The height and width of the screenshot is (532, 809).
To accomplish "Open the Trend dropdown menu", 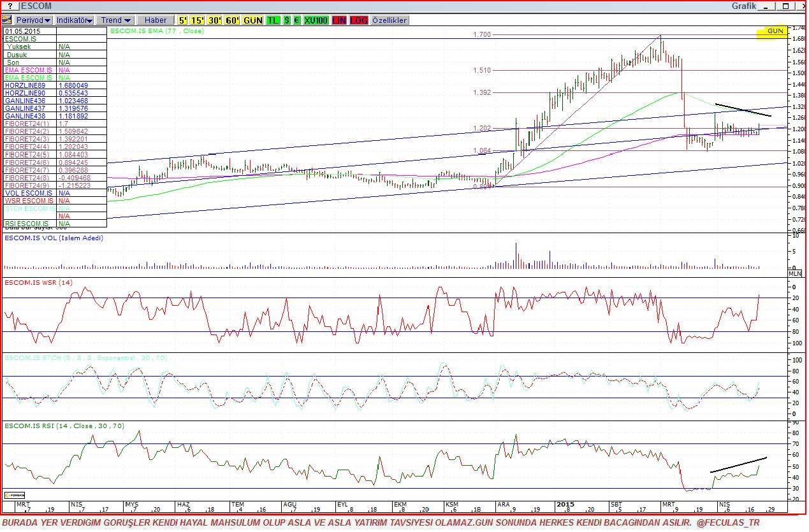I will pos(115,20).
